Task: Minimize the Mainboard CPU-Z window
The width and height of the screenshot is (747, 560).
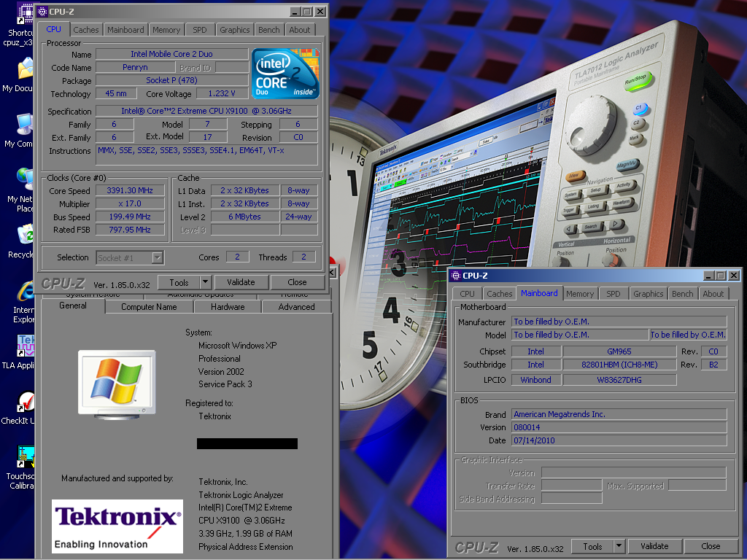Action: pyautogui.click(x=708, y=275)
